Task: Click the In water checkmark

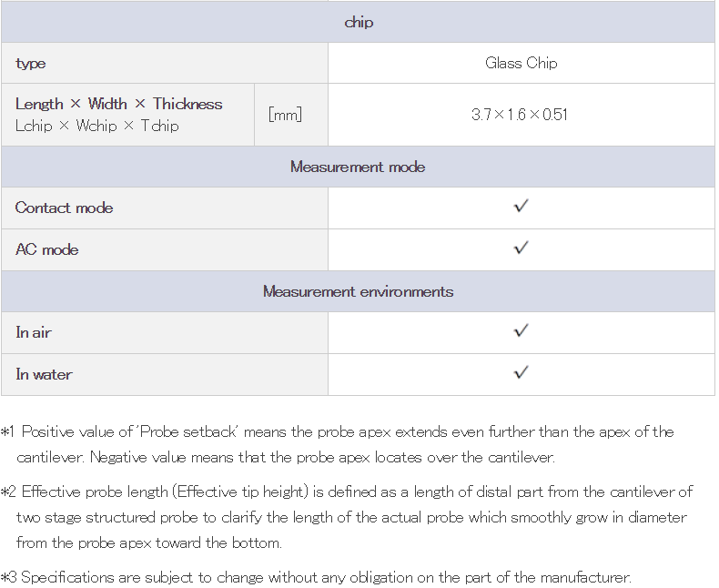Action: pyautogui.click(x=521, y=373)
